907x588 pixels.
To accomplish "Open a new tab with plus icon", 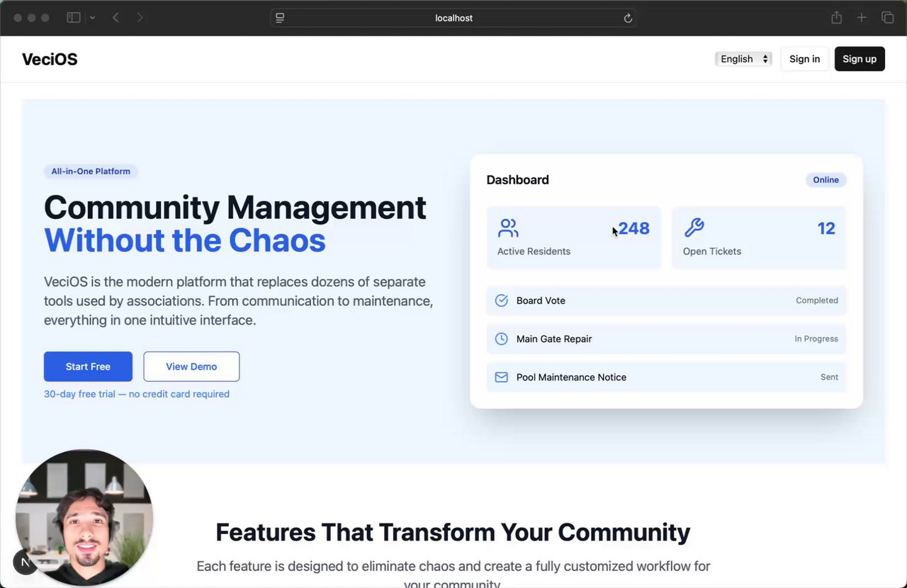I will point(862,18).
